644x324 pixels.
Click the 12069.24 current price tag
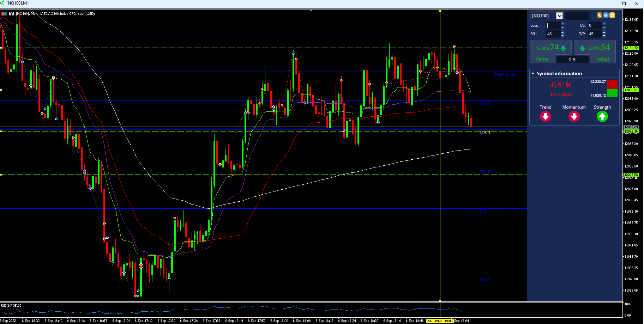[631, 127]
